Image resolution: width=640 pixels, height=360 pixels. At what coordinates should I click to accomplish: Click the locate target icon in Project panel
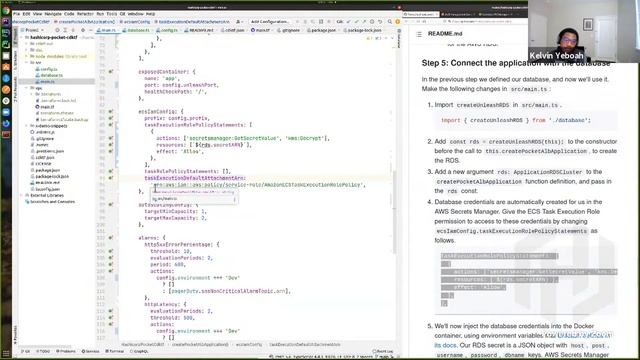57,30
